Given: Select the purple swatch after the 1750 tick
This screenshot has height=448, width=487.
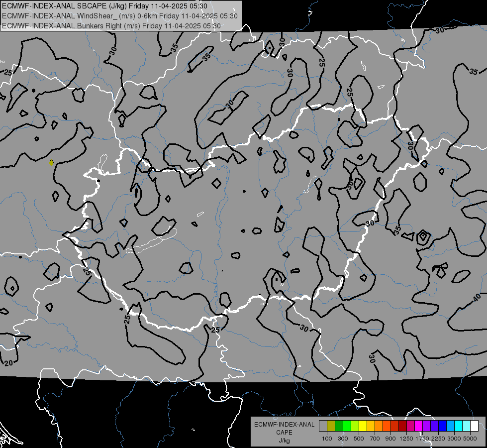Looking at the screenshot, I should coord(426,426).
